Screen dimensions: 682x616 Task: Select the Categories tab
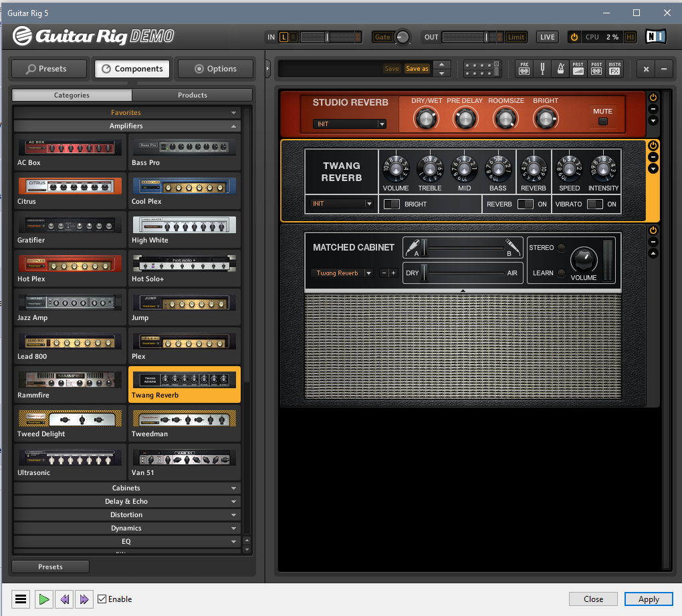click(x=72, y=95)
